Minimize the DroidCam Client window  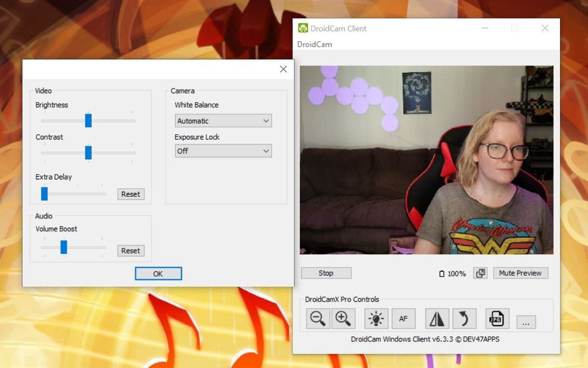click(485, 28)
